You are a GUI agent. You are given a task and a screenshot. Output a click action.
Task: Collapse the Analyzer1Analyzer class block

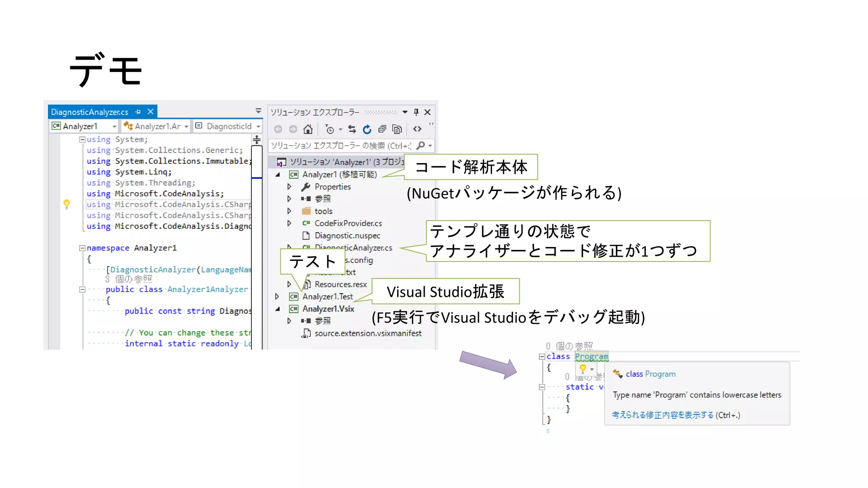point(82,290)
